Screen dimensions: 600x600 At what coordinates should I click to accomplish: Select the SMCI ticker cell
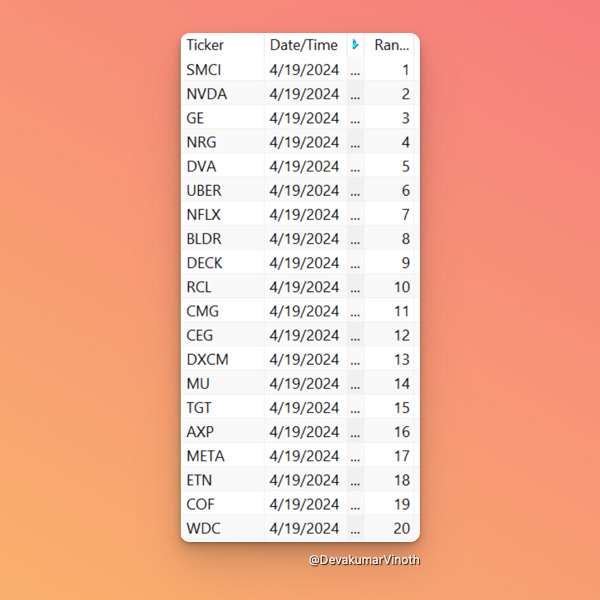(x=222, y=70)
